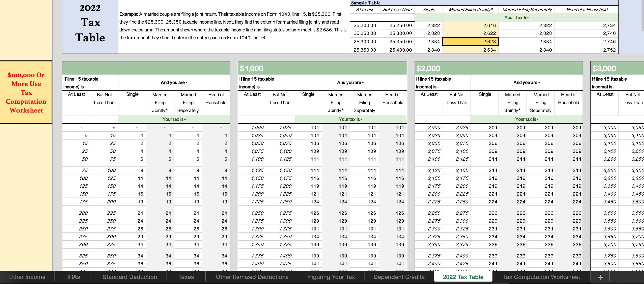
Task: Select the active 2022 Tax Table tab
Action: pyautogui.click(x=463, y=277)
